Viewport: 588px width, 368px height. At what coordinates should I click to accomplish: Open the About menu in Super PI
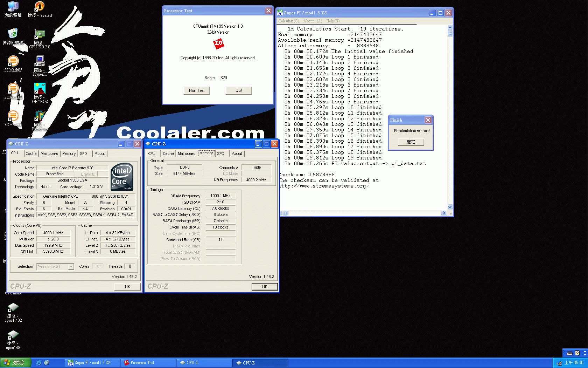[313, 21]
